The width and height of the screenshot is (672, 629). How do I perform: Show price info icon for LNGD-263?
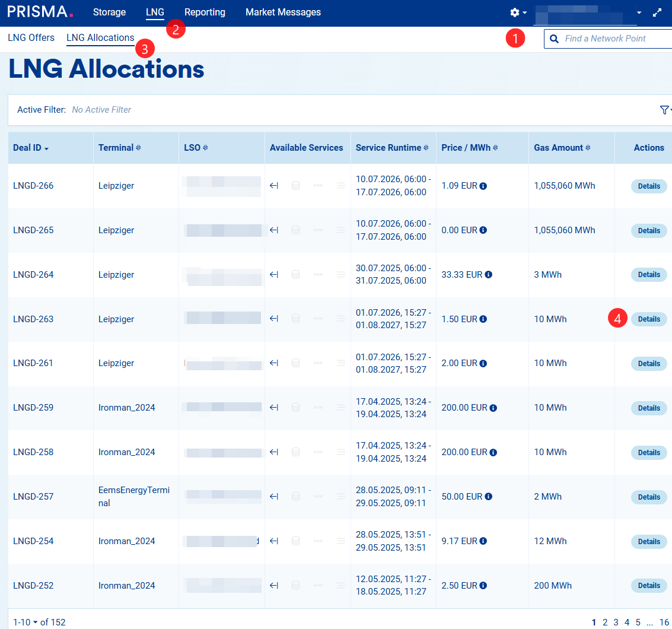click(x=483, y=319)
